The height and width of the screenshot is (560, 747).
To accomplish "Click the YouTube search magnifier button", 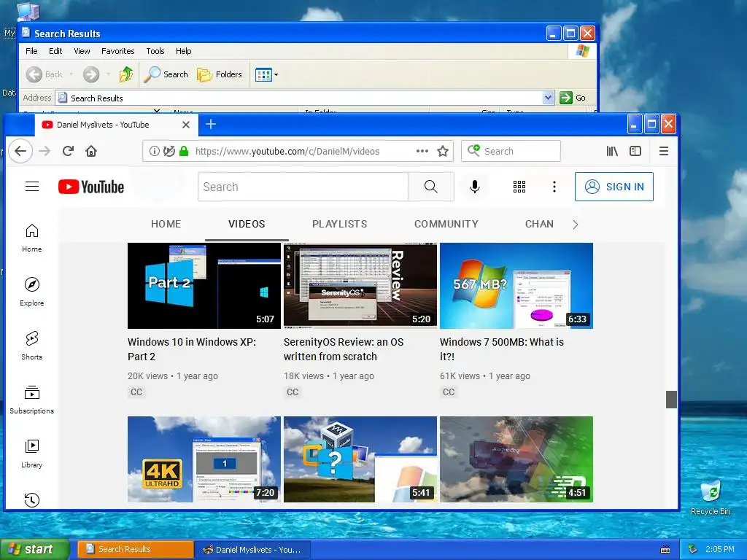I will [x=430, y=187].
